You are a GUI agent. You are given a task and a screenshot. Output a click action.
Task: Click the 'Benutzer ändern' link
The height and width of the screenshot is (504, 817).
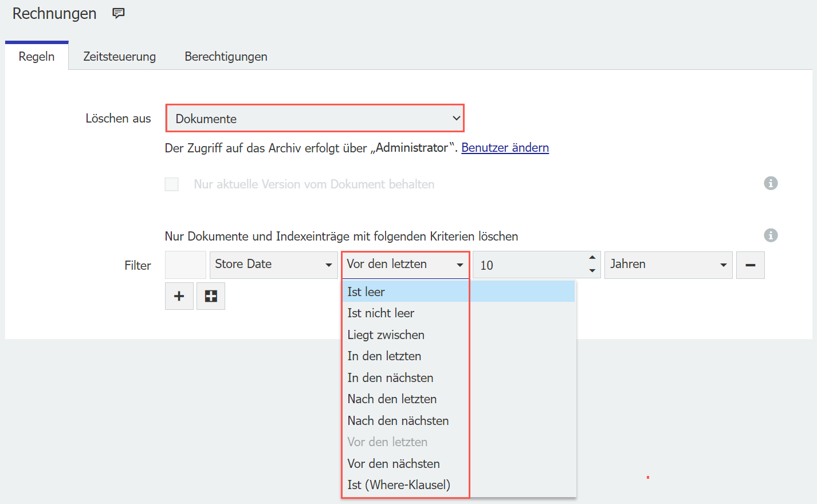(505, 147)
